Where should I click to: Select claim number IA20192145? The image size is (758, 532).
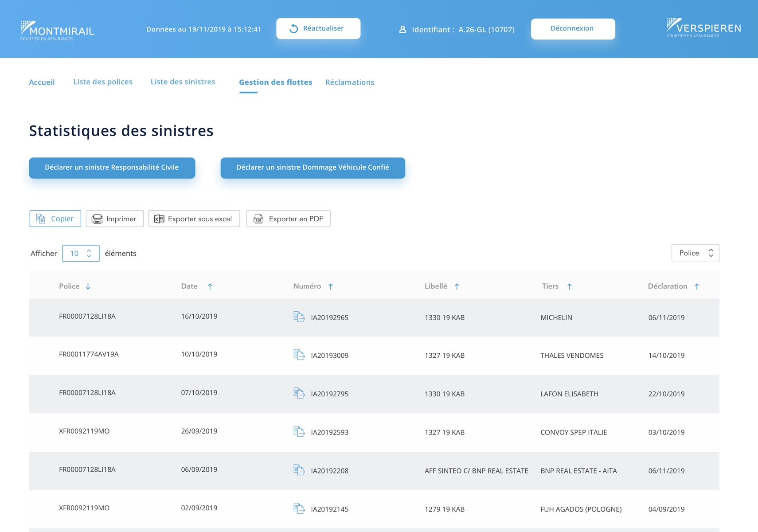330,509
